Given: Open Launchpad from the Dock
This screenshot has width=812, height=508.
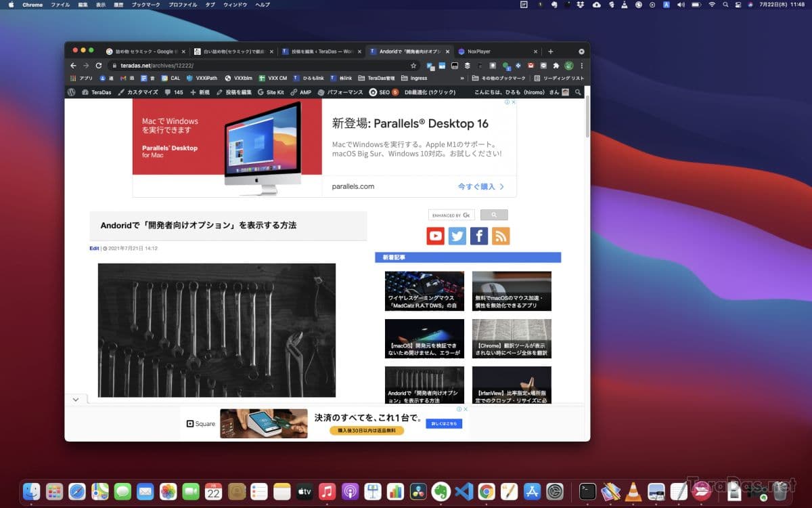Looking at the screenshot, I should coord(54,491).
